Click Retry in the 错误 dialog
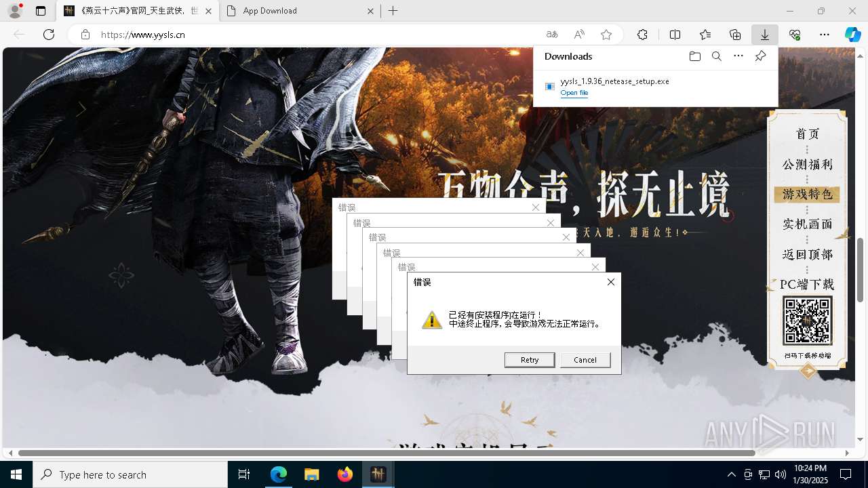This screenshot has width=868, height=488. pos(530,360)
